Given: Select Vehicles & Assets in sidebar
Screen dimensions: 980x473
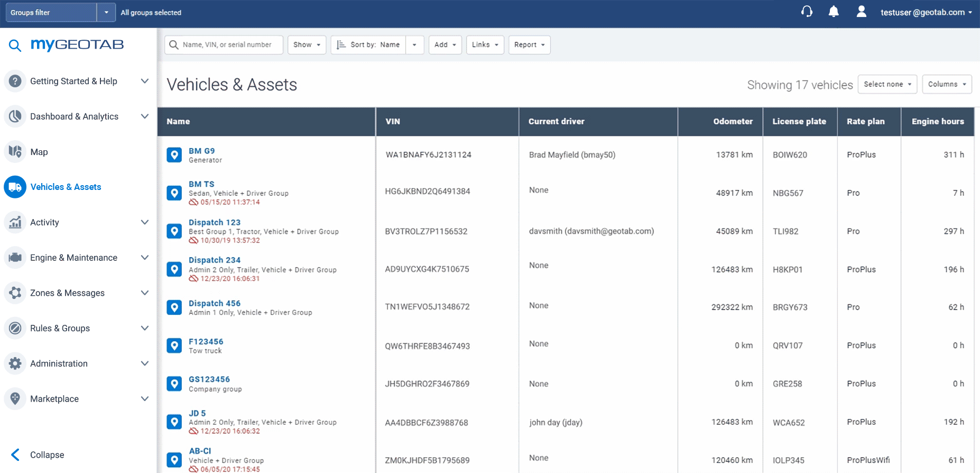Looking at the screenshot, I should click(x=66, y=187).
